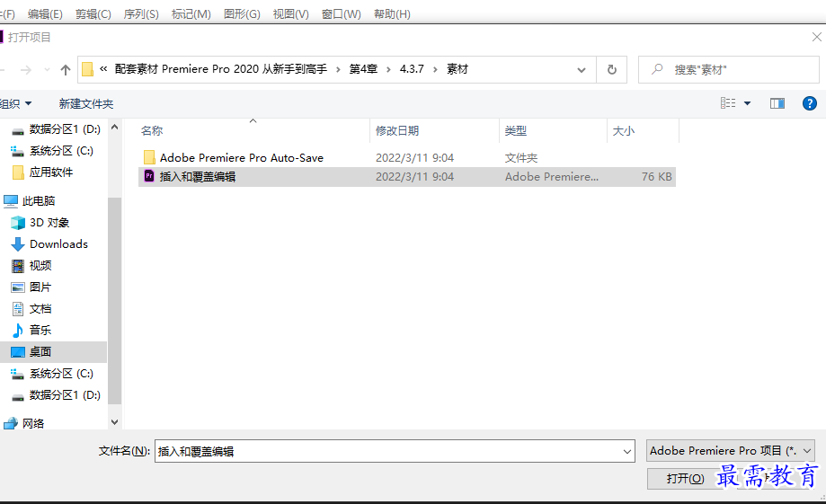
Task: Select 文档 in navigation pane
Action: [x=40, y=309]
